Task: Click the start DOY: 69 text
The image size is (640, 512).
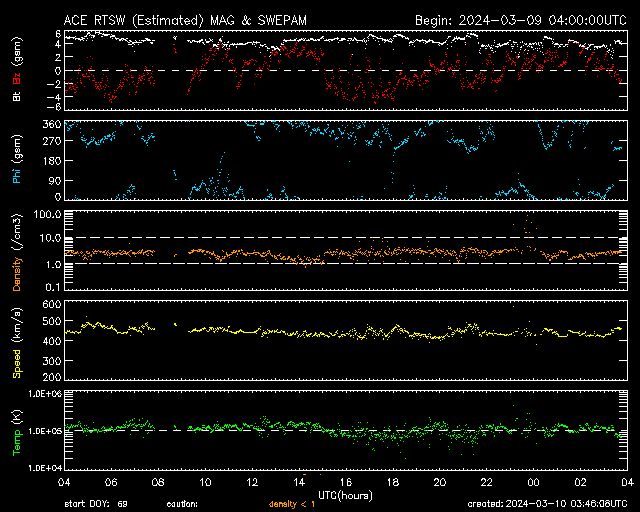Action: [96, 504]
